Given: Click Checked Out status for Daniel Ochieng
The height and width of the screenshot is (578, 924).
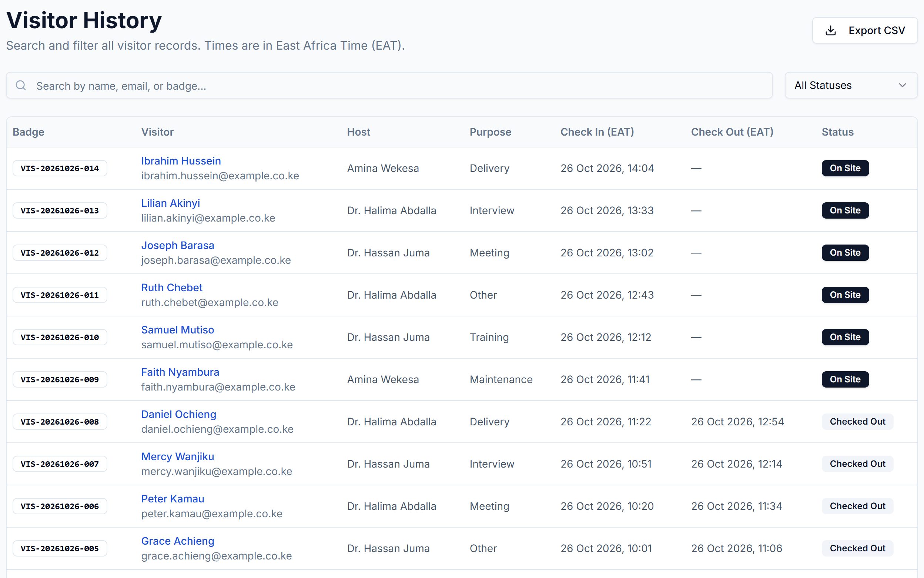Looking at the screenshot, I should pos(857,422).
